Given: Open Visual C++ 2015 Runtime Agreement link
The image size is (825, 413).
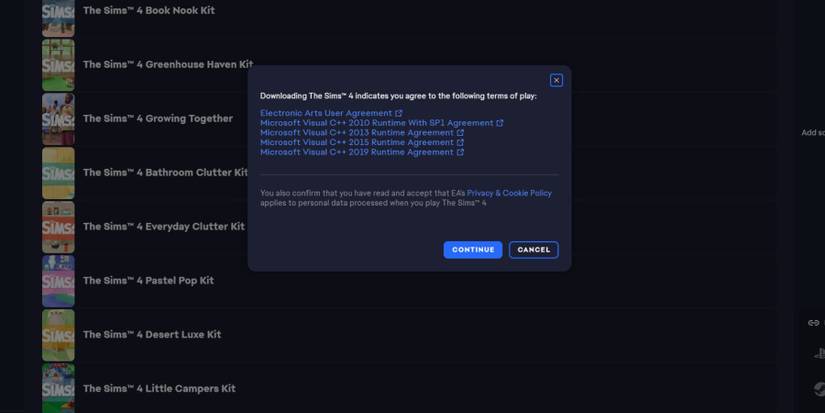Looking at the screenshot, I should coord(356,142).
